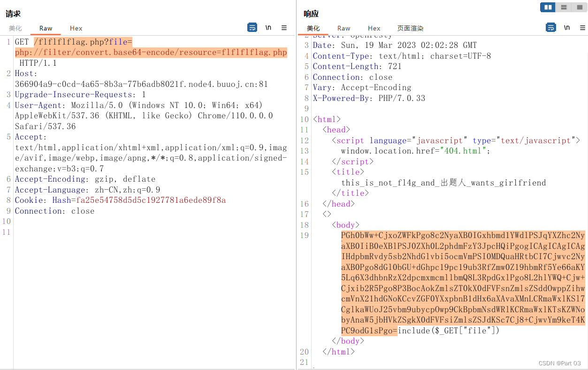Click the Cookie header name

(x=29, y=200)
